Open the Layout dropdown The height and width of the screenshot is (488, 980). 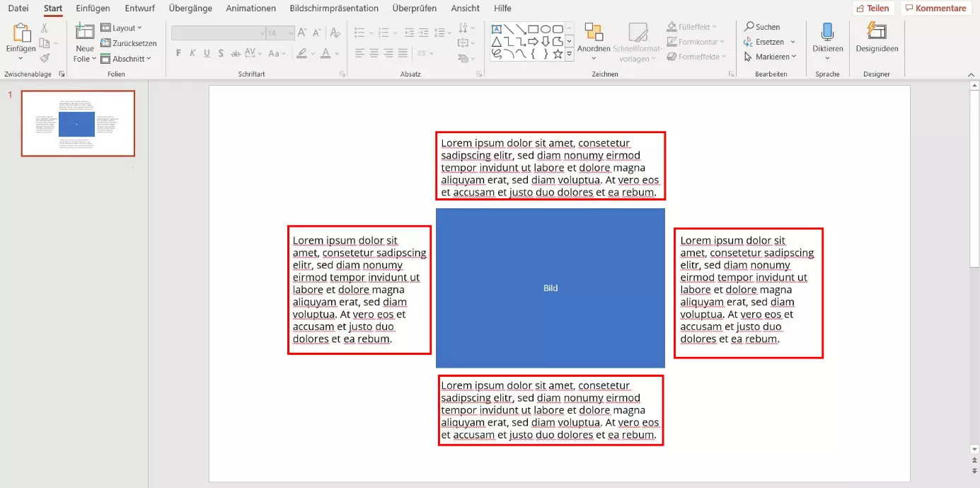[121, 28]
